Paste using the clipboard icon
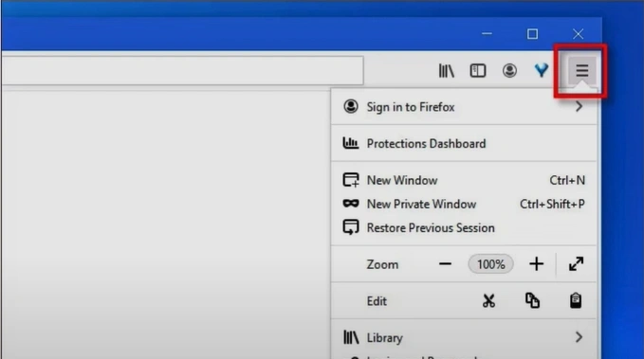 [x=576, y=300]
